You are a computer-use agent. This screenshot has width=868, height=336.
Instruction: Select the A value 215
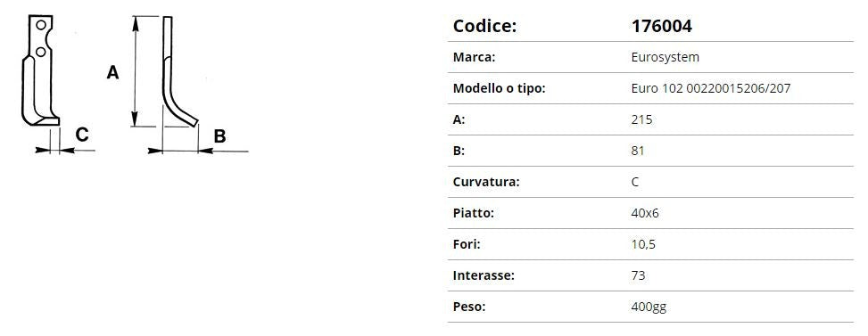(641, 119)
